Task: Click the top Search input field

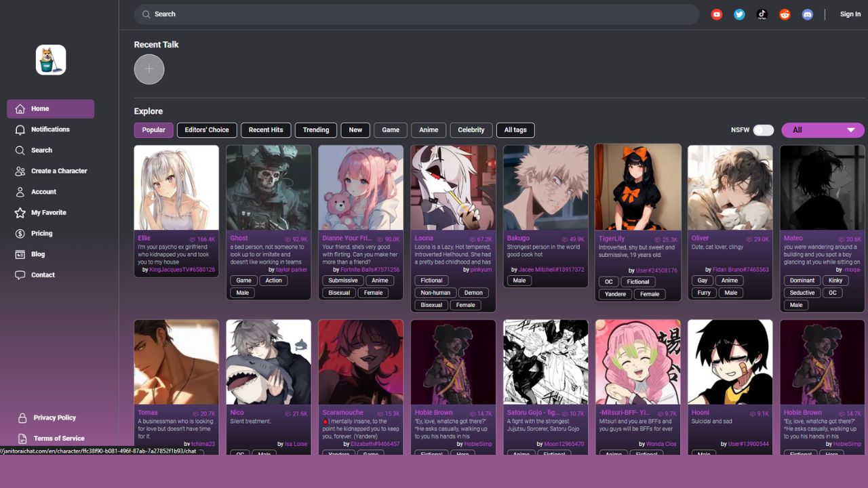Action: click(x=416, y=14)
